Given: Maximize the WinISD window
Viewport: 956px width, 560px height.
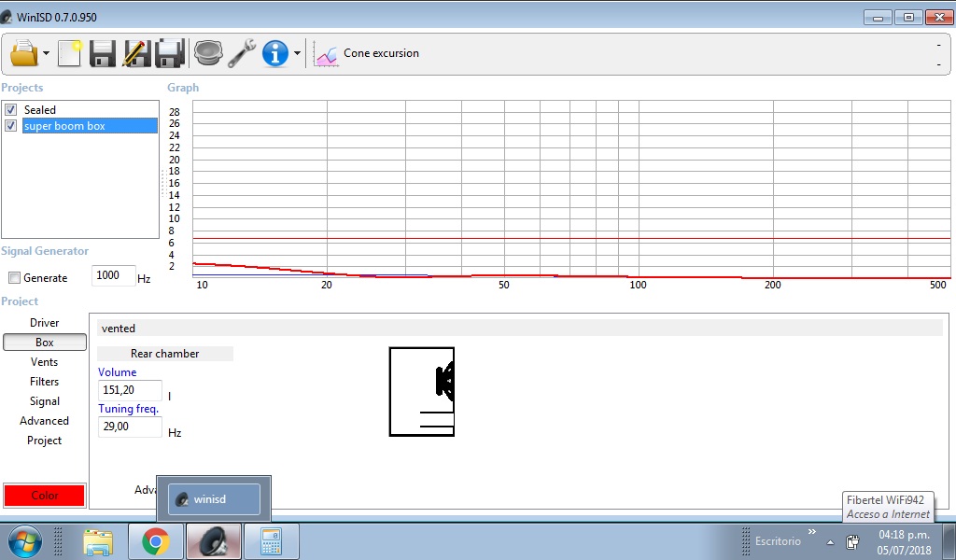Looking at the screenshot, I should tap(908, 18).
